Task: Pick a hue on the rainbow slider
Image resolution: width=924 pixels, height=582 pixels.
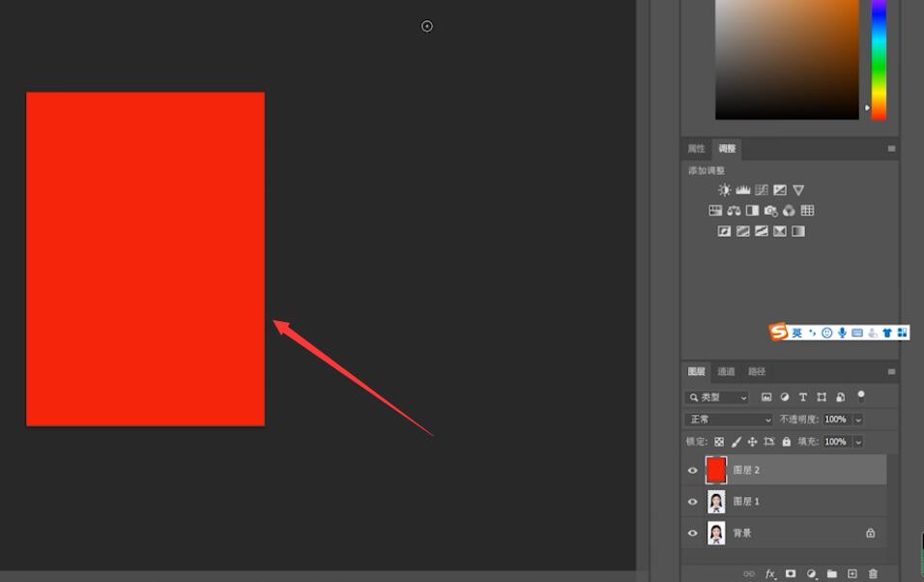Action: 879,60
